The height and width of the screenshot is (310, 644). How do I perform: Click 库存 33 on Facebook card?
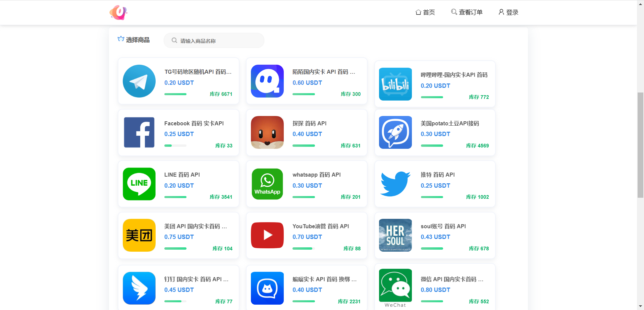pyautogui.click(x=224, y=146)
